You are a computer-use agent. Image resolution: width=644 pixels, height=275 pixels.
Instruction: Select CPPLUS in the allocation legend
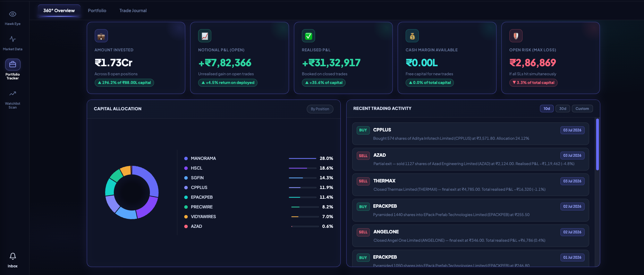click(199, 188)
